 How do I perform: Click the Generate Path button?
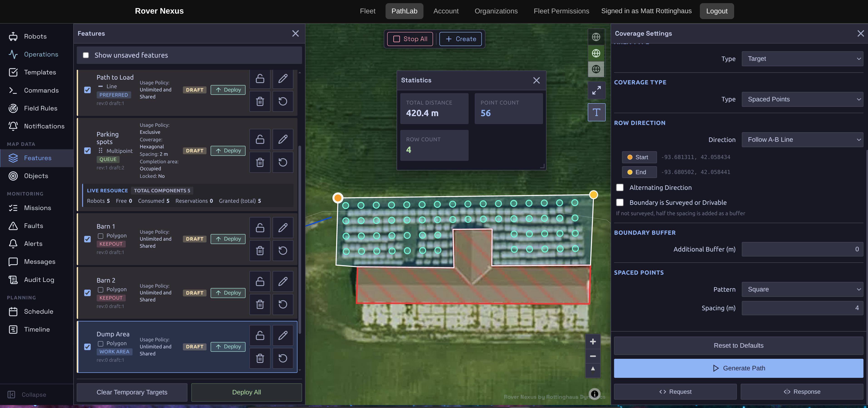click(738, 368)
